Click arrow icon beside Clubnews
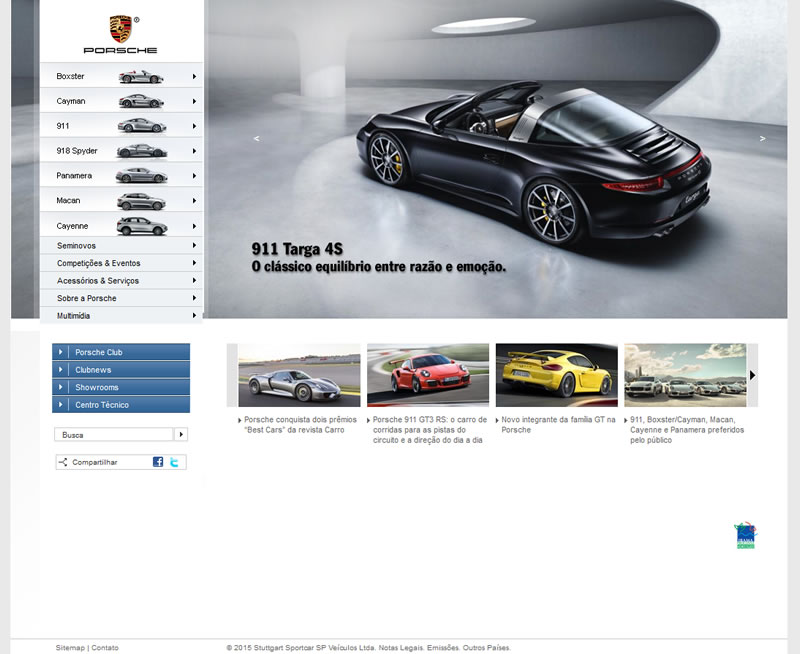 point(60,369)
